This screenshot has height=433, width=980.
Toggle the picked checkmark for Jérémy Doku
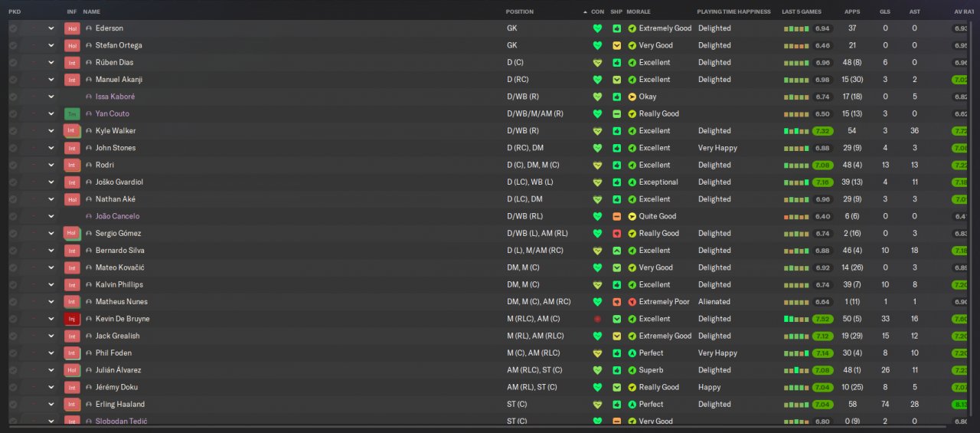point(13,387)
